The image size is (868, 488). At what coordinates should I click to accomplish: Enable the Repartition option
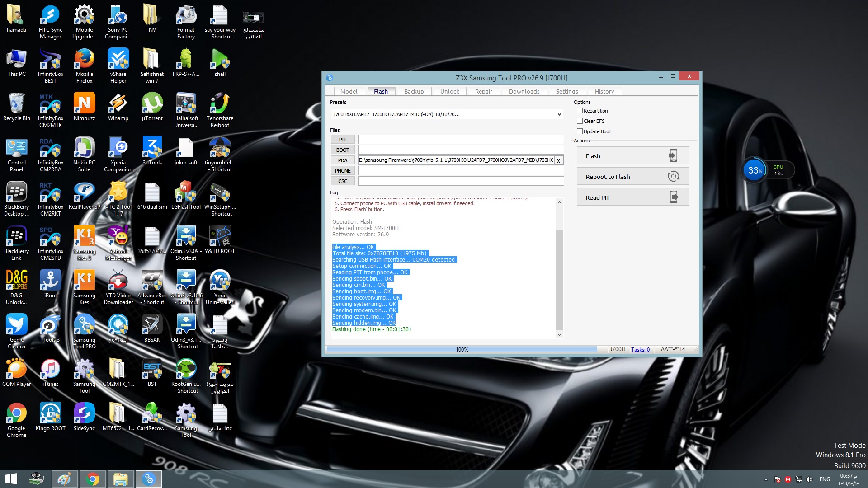click(580, 111)
